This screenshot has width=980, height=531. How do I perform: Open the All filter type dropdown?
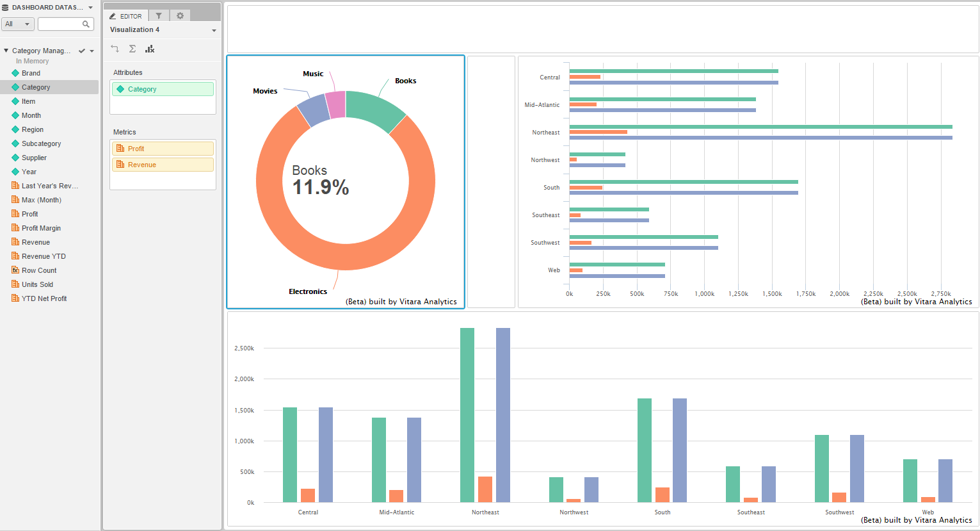coord(17,24)
